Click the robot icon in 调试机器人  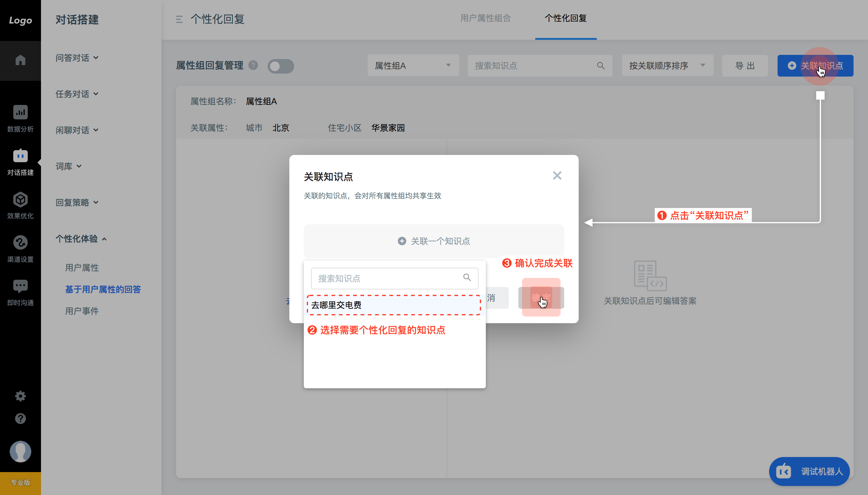coord(784,471)
